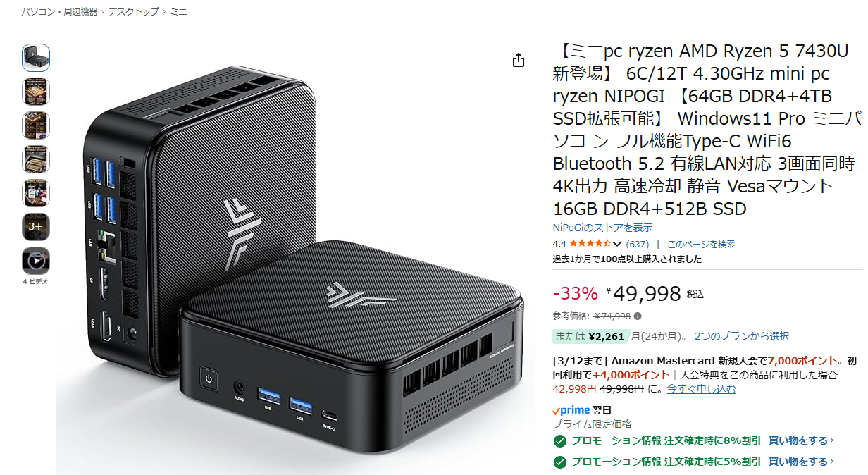Open 買い物をする for 8% discount

tap(801, 440)
